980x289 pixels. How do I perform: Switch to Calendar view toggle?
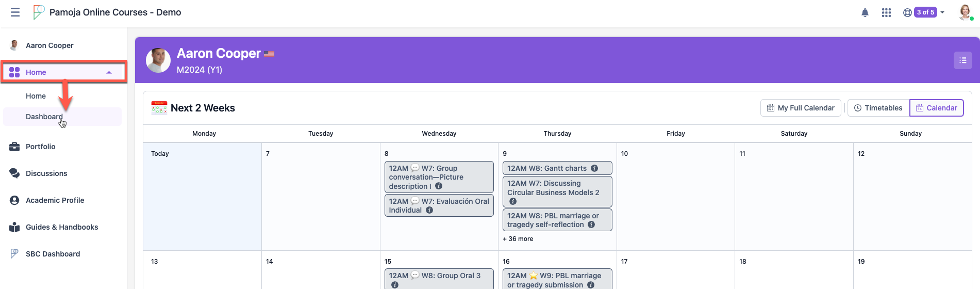click(x=936, y=108)
